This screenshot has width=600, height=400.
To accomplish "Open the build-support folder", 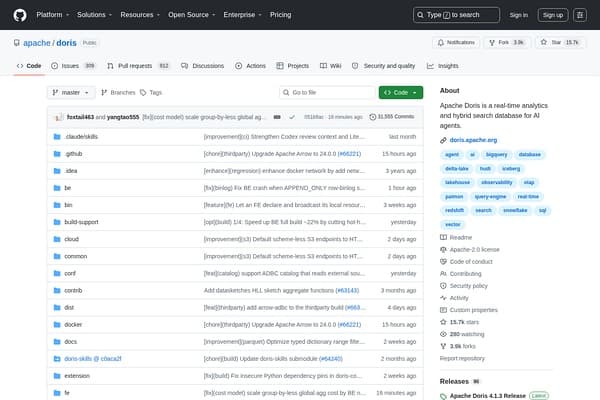I will tap(81, 222).
